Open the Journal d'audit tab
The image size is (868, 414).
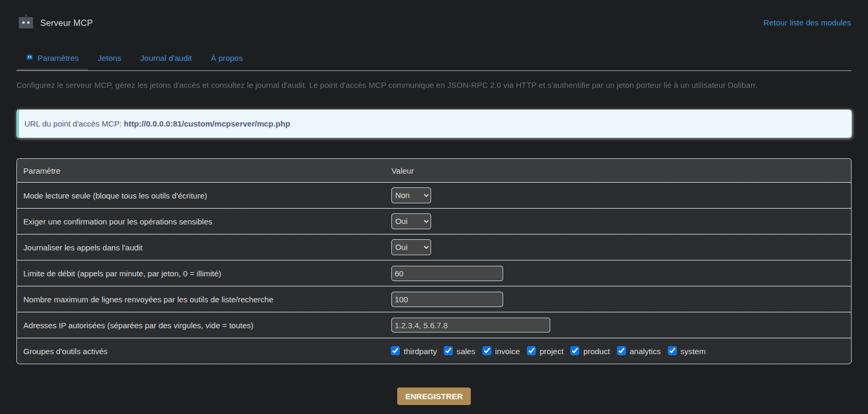[x=166, y=58]
